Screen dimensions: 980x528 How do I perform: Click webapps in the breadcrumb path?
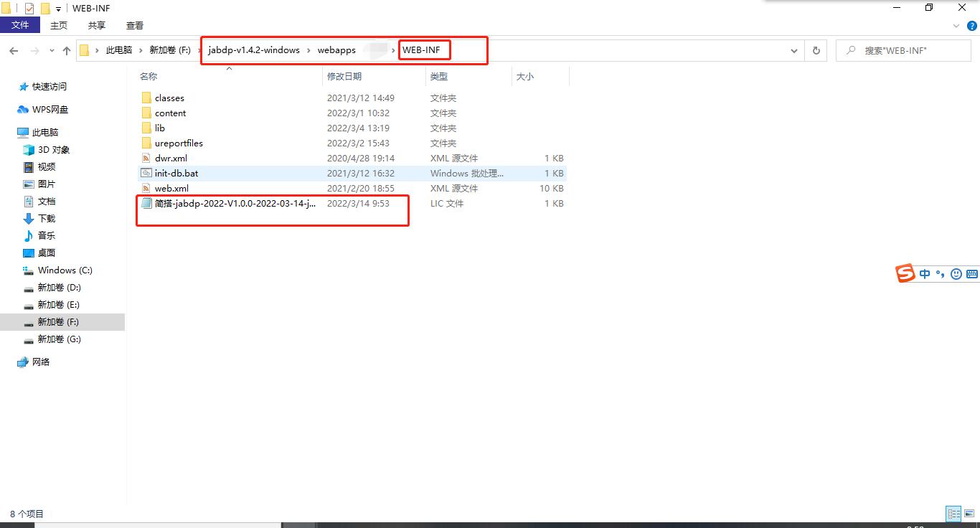[336, 50]
